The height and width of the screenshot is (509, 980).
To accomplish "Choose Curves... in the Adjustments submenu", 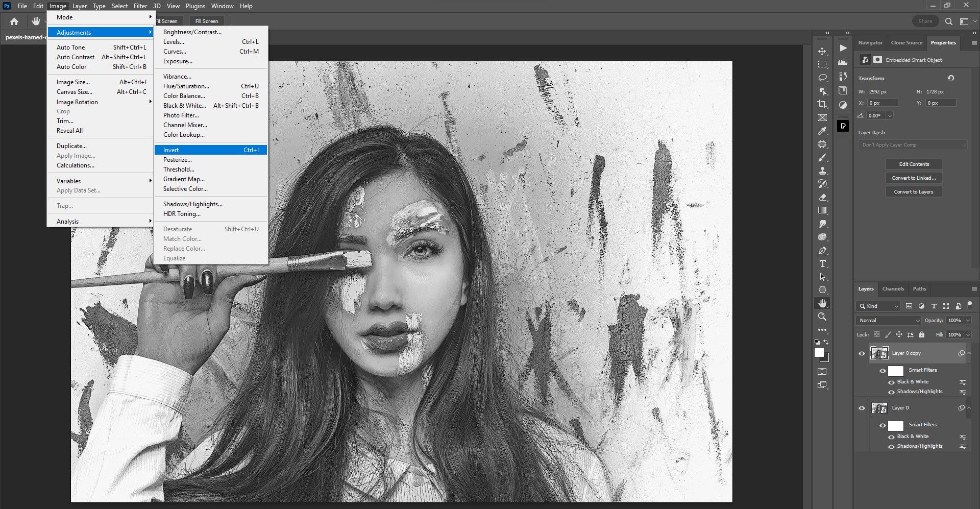I will (x=211, y=52).
